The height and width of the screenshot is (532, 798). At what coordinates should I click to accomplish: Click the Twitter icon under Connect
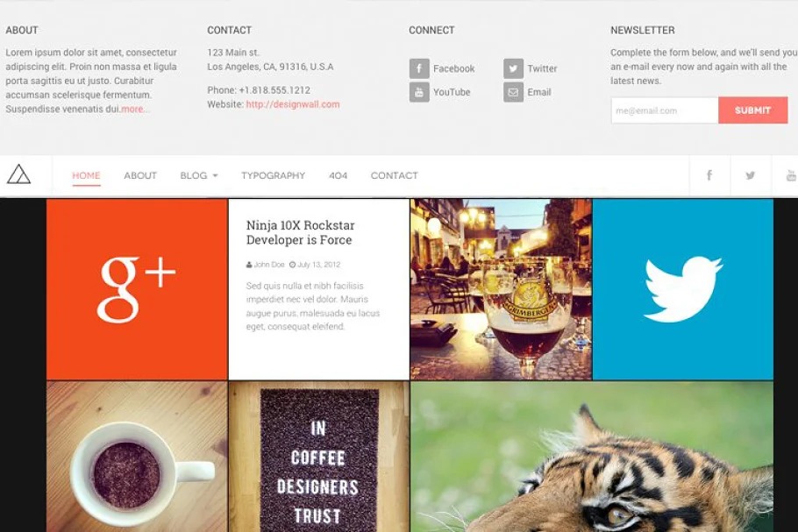[513, 68]
